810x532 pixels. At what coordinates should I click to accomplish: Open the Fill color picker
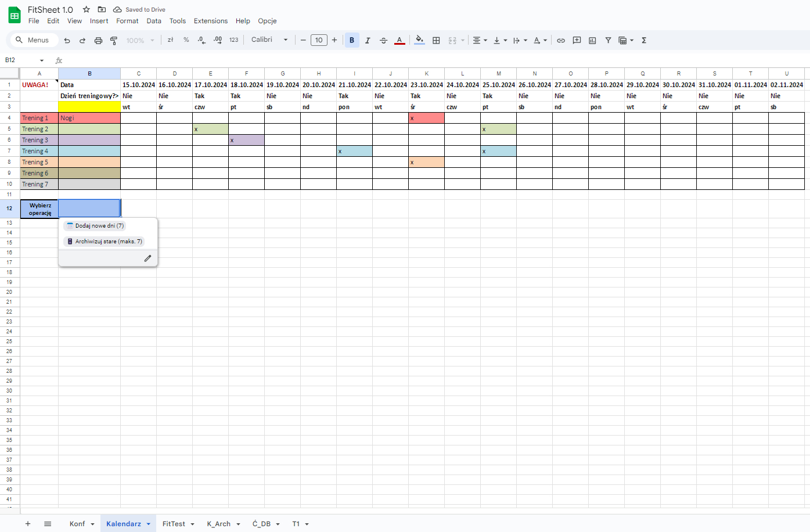[419, 40]
